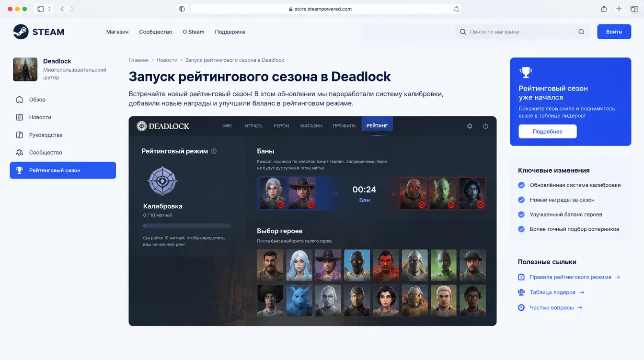Open Правила рейтингового режима link
Viewport: 644px width, 360px height.
pos(569,277)
